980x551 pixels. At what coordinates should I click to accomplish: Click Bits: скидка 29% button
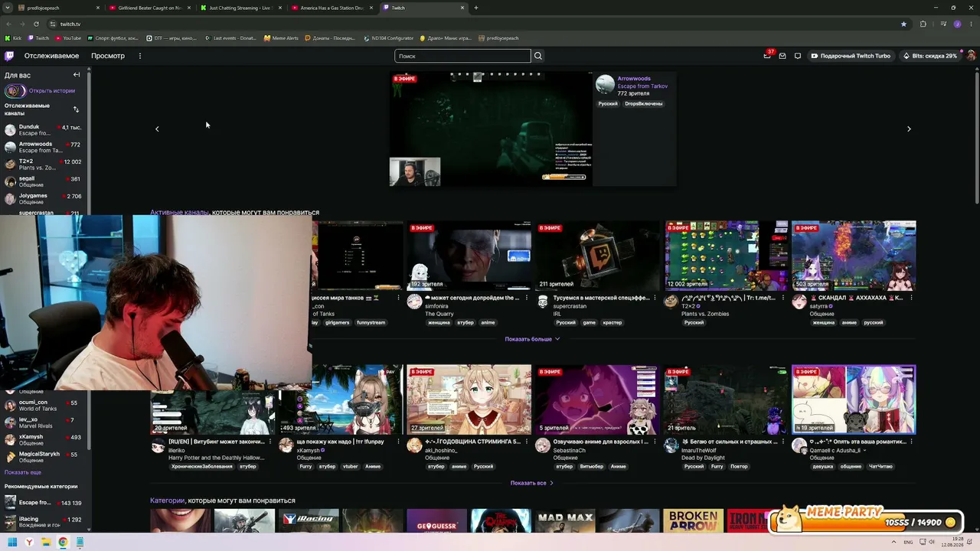(x=930, y=56)
